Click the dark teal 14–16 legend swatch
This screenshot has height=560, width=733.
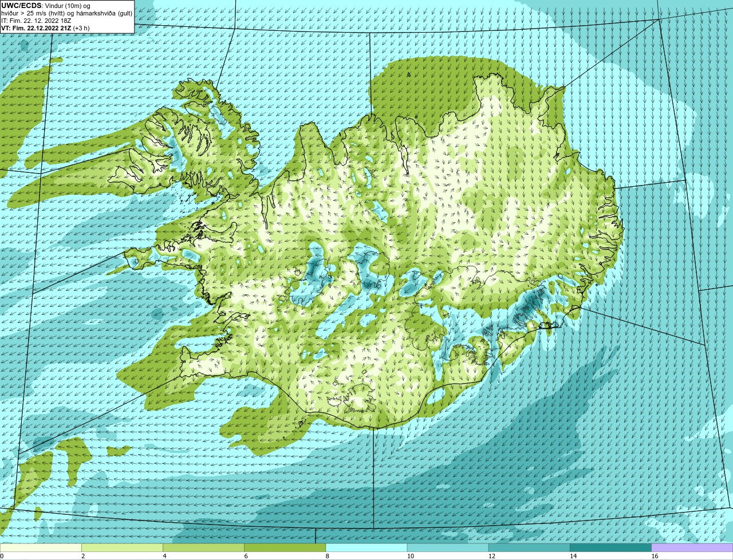tap(610, 547)
